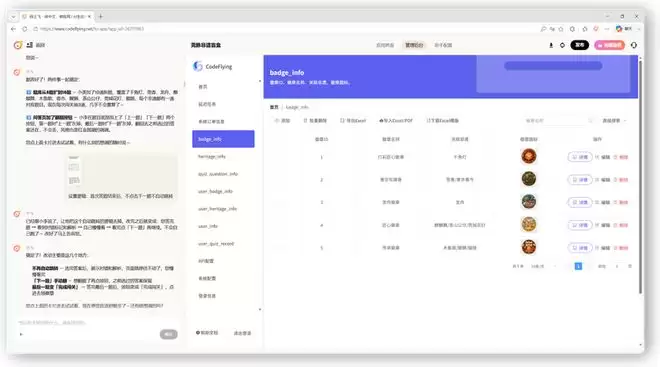
Task: Click the download icon in the top bar
Action: coord(551,45)
